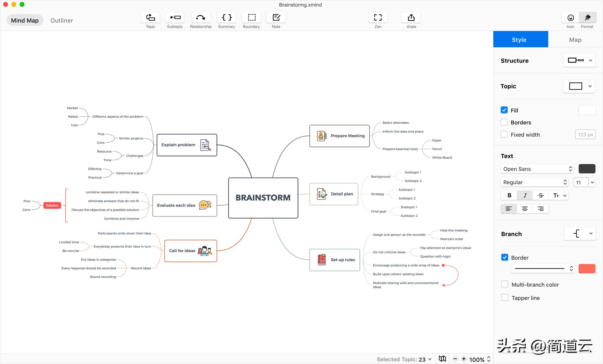Click the share export icon
This screenshot has width=603, height=364.
click(x=411, y=18)
